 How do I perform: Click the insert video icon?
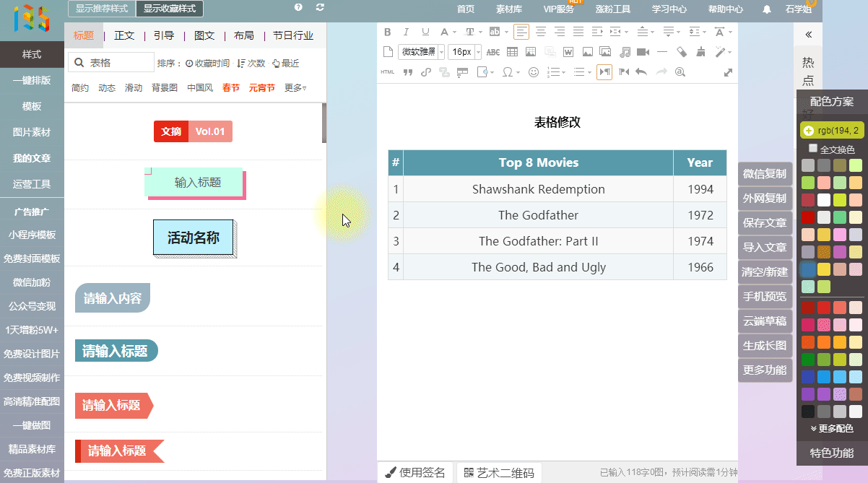point(643,52)
